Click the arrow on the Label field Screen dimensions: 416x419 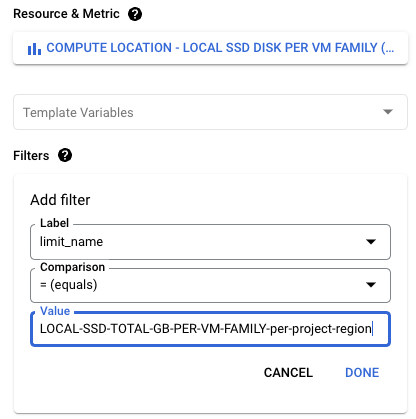pos(371,242)
